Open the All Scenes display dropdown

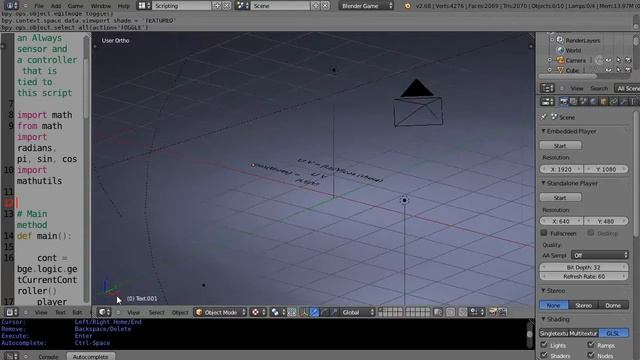coord(627,88)
